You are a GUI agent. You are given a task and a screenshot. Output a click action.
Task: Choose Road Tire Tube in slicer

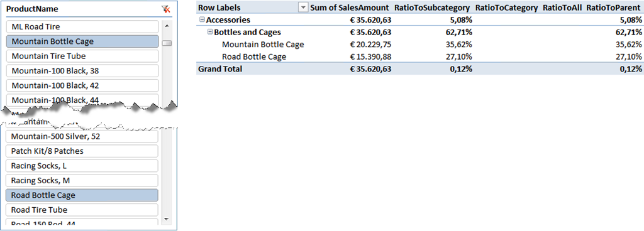tap(82, 210)
